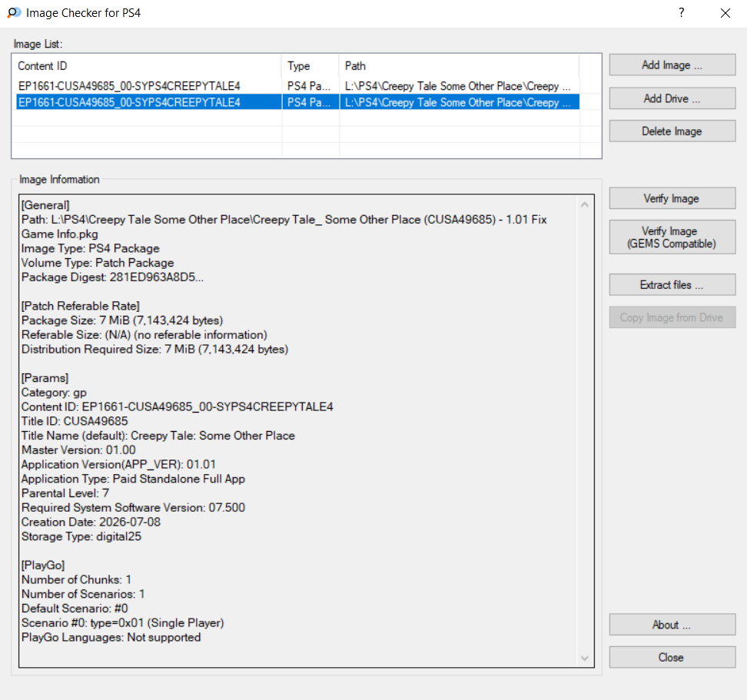
Task: Click the Category: gp line
Action: (54, 393)
